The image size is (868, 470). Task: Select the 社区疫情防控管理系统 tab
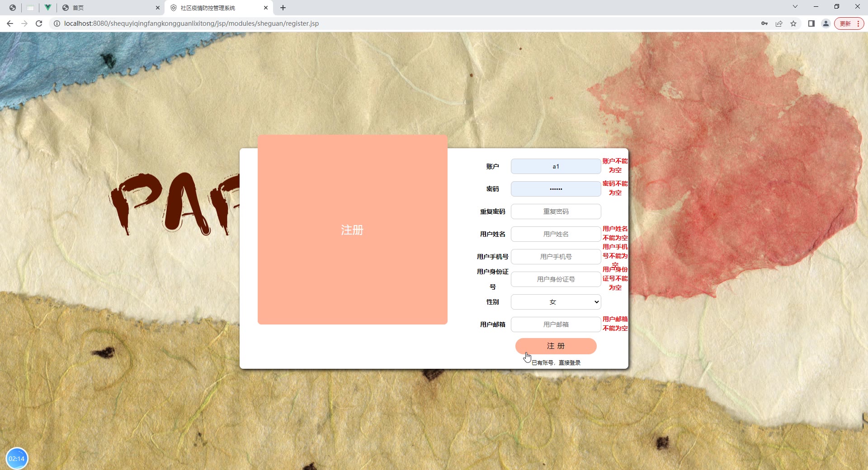pyautogui.click(x=219, y=8)
